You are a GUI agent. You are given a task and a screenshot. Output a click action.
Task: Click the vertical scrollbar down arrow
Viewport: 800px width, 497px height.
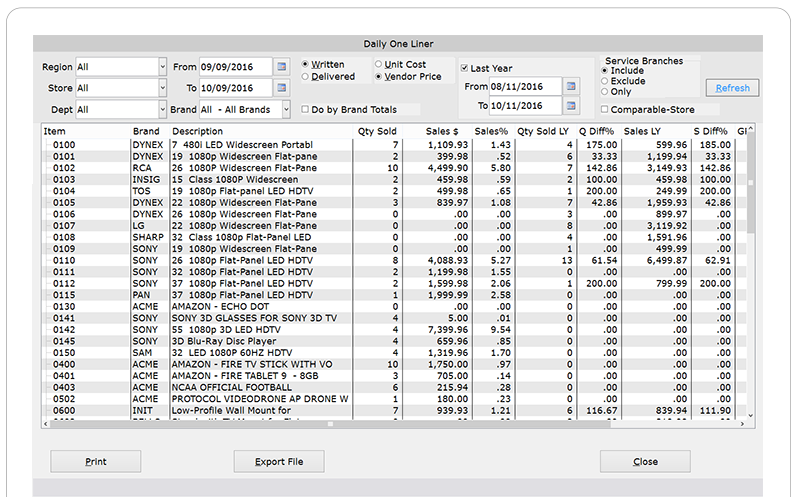coord(750,416)
